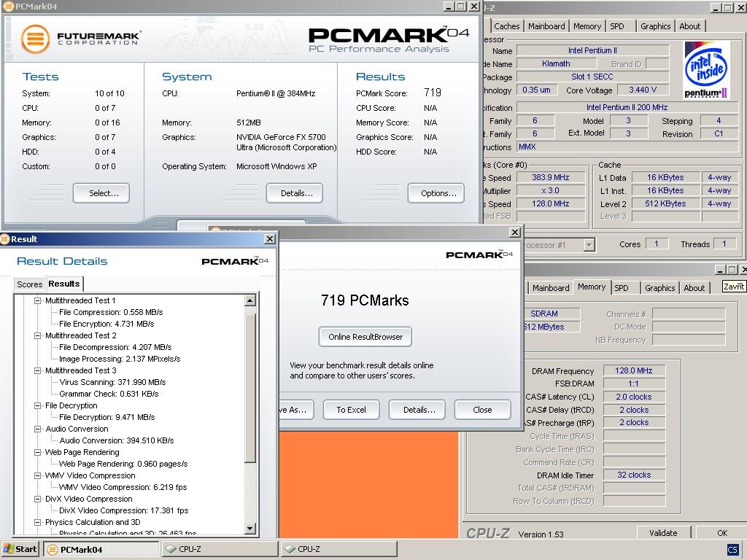Open SPD tab in lower CPU-Z window
This screenshot has width=747, height=560.
click(622, 288)
